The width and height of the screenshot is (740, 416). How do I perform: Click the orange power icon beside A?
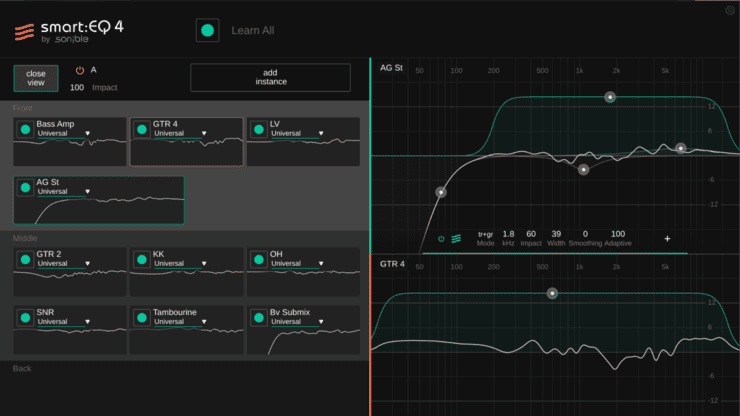(x=80, y=70)
